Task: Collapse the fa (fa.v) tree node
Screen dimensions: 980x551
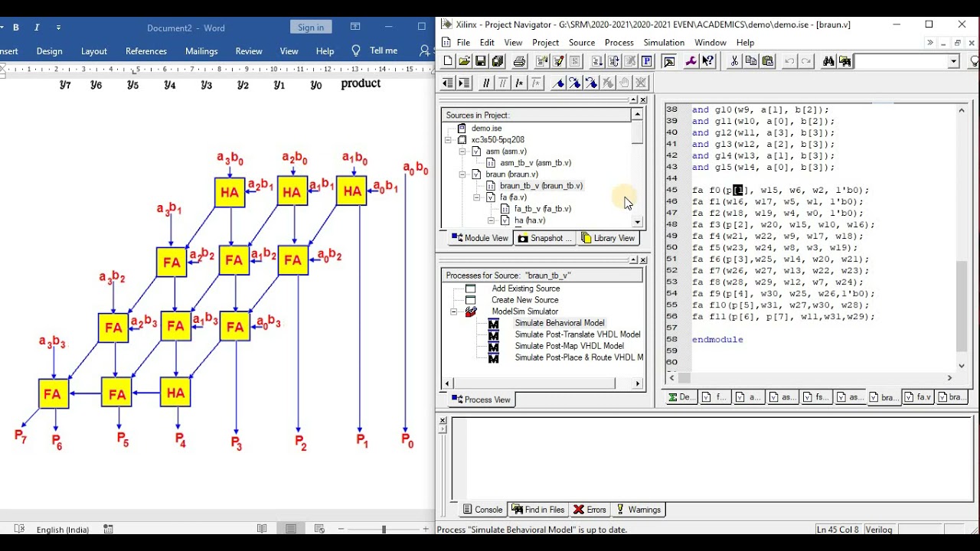Action: 477,197
